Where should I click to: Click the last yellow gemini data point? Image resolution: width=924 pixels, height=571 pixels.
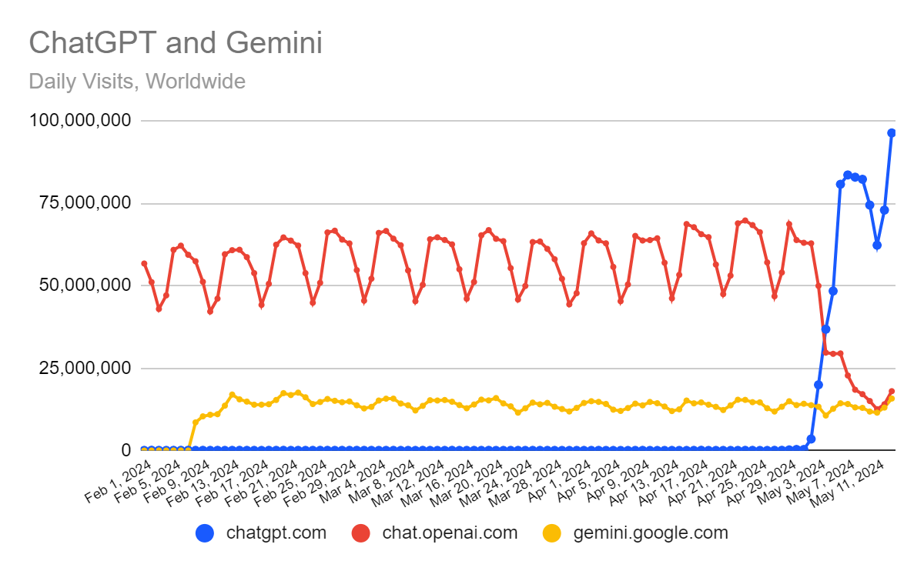[892, 399]
